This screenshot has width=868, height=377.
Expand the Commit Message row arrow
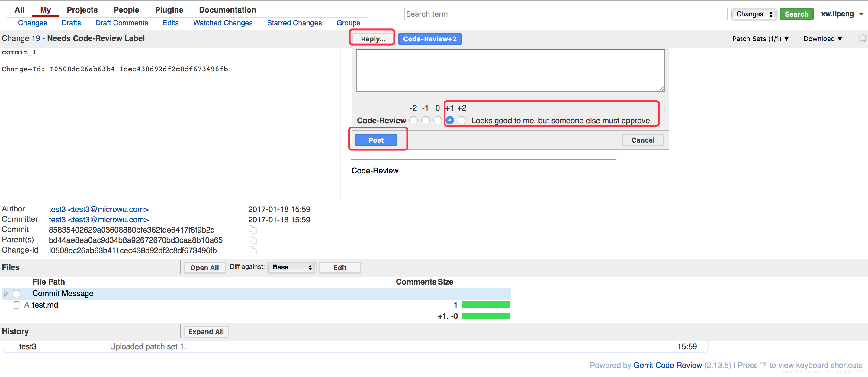[6, 293]
